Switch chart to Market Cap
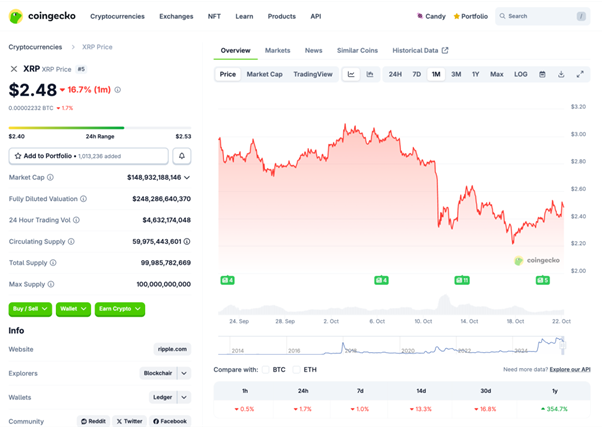Screen dimensions: 602x427 coord(264,74)
